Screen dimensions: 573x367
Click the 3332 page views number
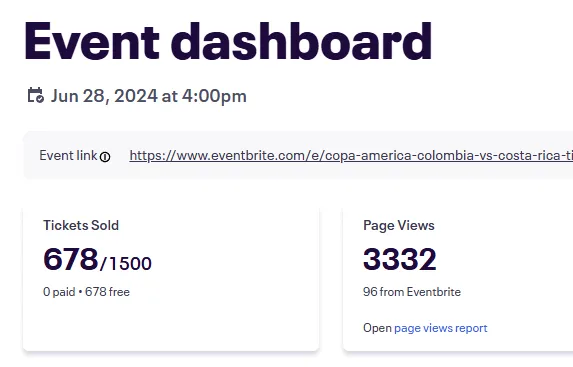point(400,259)
